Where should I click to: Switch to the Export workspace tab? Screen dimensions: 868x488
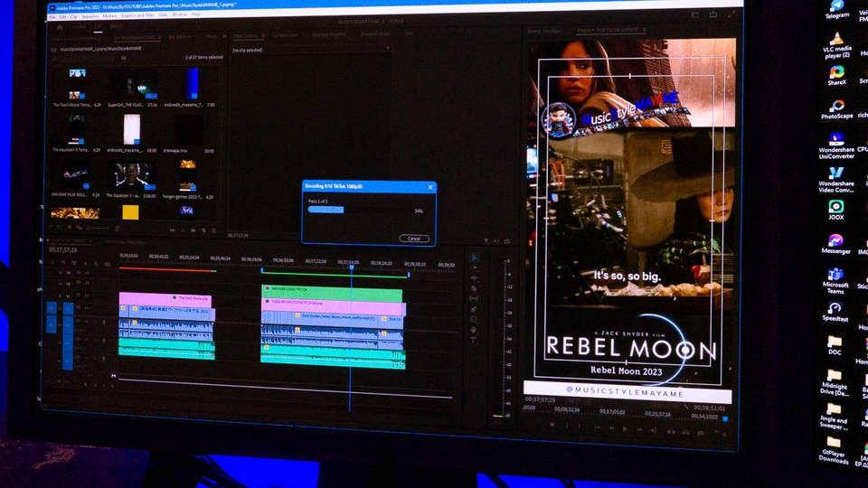point(117,26)
